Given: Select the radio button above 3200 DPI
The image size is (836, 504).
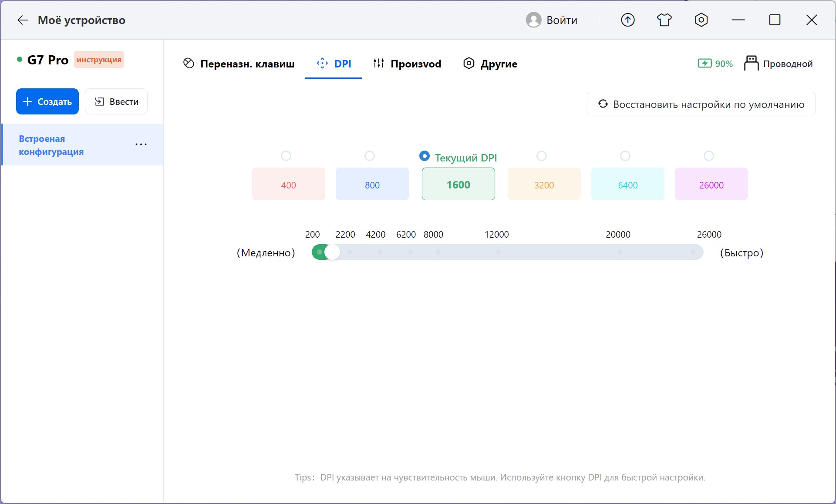Looking at the screenshot, I should [x=542, y=156].
